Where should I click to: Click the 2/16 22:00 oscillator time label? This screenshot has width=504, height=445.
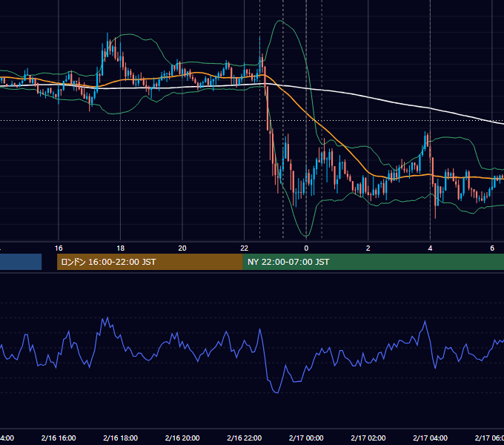coord(245,438)
